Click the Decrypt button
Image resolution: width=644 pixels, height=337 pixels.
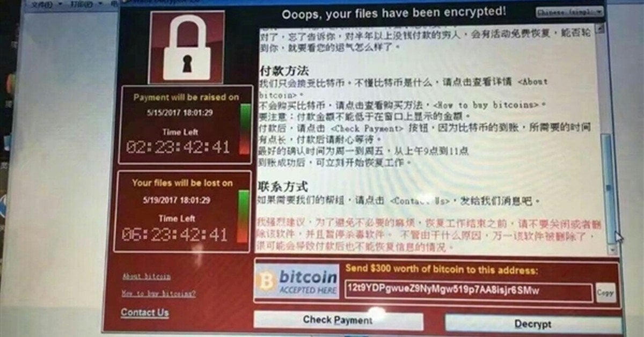[532, 324]
